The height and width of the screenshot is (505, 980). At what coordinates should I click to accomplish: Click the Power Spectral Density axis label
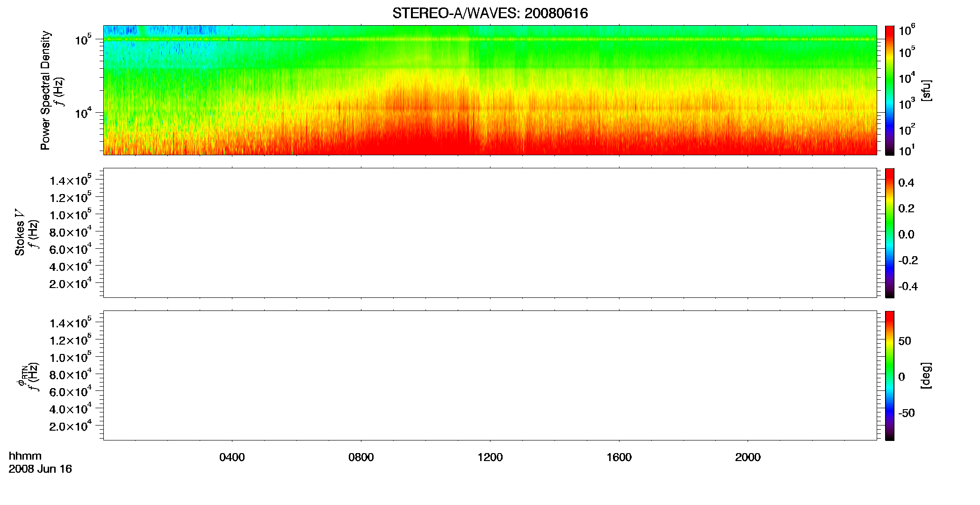tap(45, 90)
